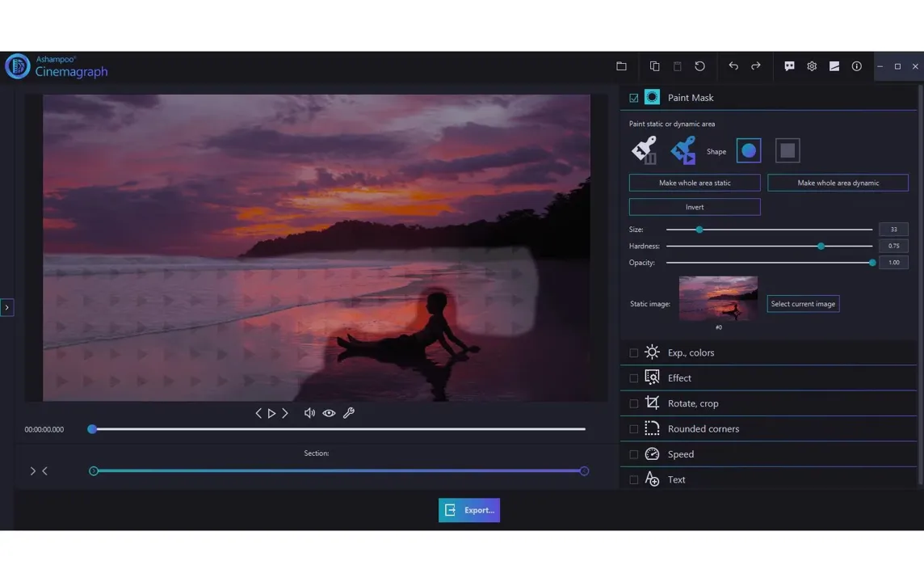Viewport: 924px width, 582px height.
Task: Click Select current image
Action: pyautogui.click(x=803, y=304)
